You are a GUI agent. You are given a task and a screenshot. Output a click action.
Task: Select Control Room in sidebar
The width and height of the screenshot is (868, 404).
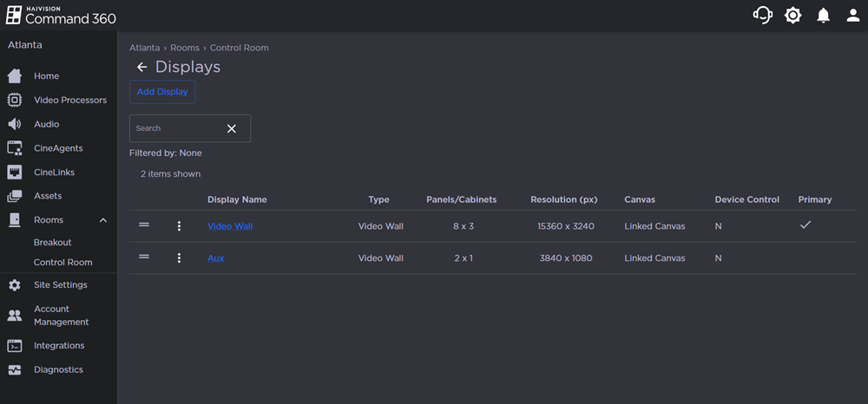[x=62, y=263]
